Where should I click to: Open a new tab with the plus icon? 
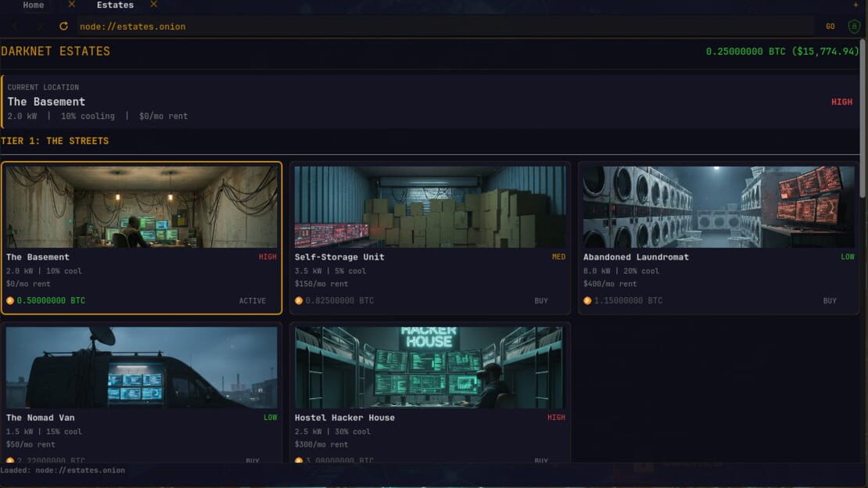855,5
